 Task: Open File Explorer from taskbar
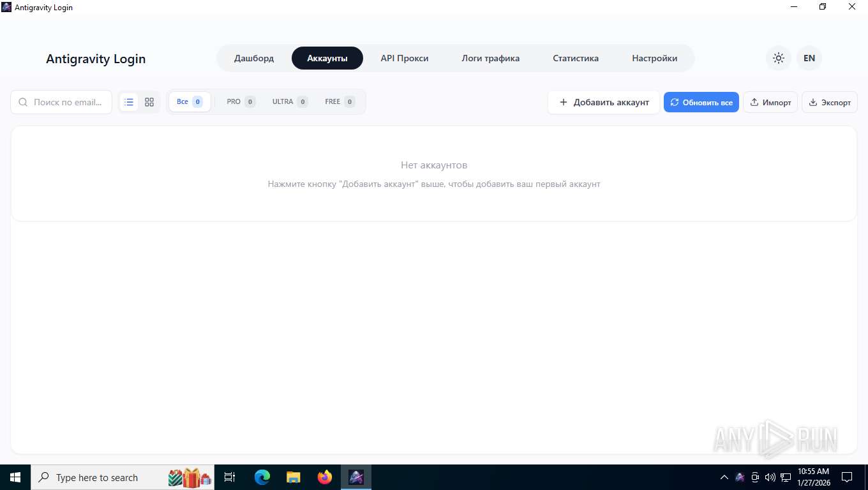(x=293, y=477)
